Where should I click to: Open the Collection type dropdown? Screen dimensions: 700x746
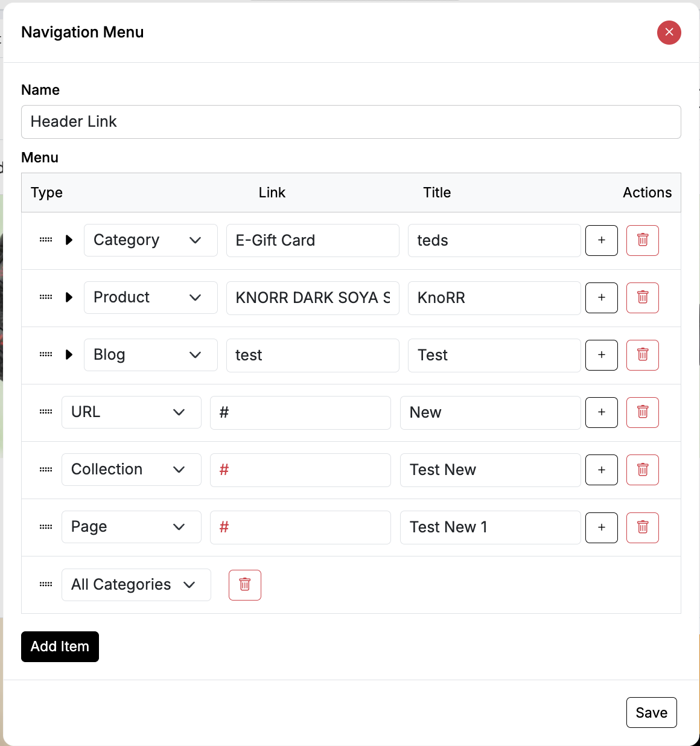coord(131,470)
